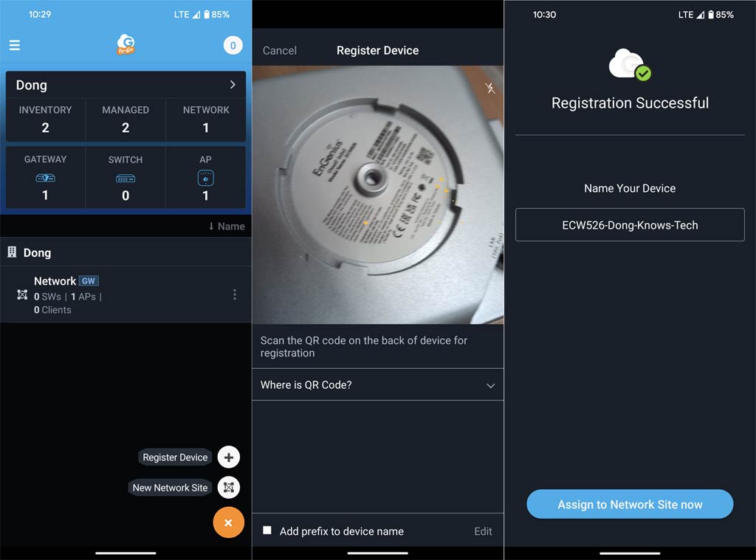Click the network topology icon beside Network
The height and width of the screenshot is (560, 756).
point(22,294)
